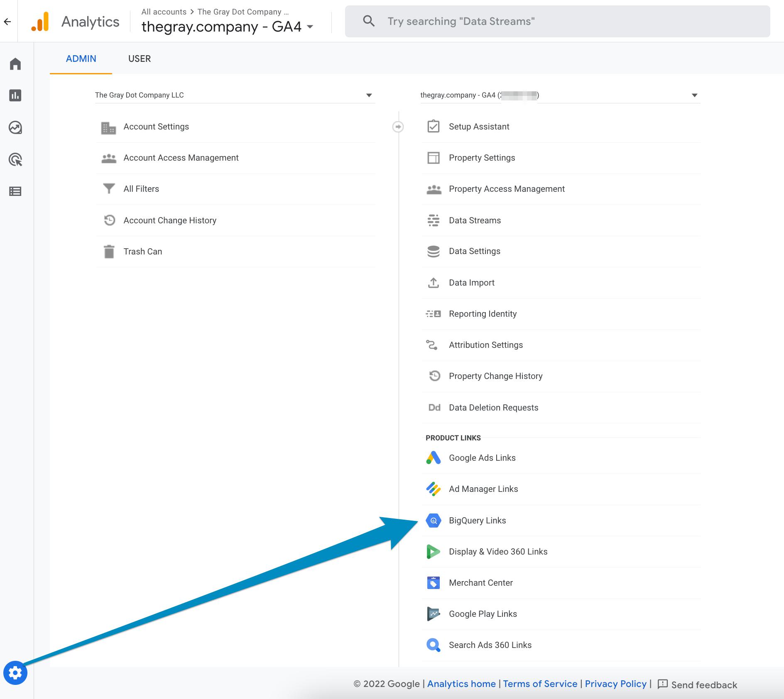Open the account selector dropdown for The Gray Dot Company LLC

(369, 95)
